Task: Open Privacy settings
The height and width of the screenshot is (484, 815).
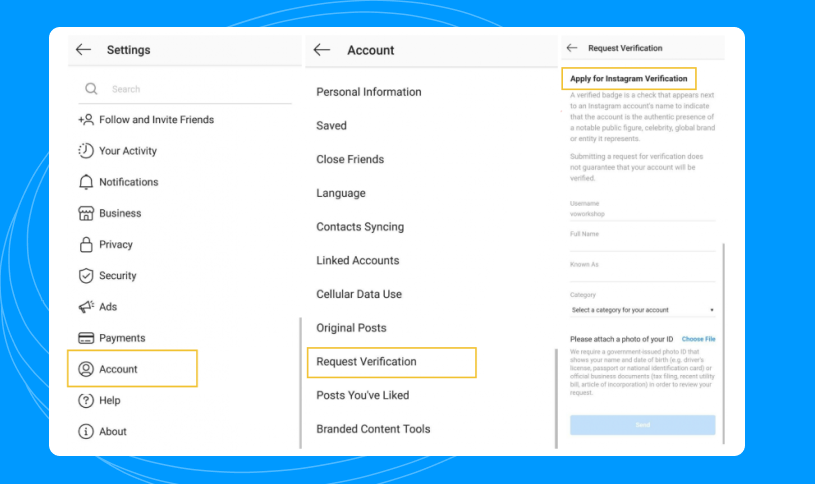Action: coord(116,244)
